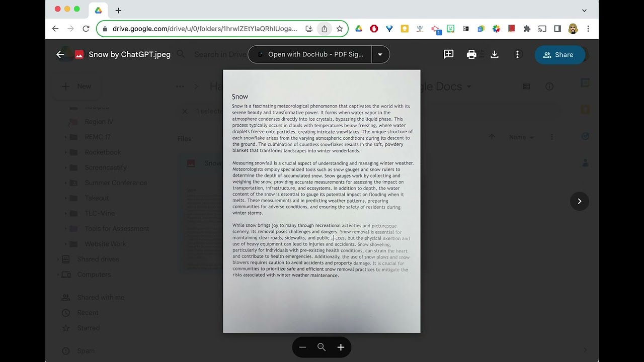Click the browser back arrow
Screen dimensions: 644x362
tap(55, 29)
